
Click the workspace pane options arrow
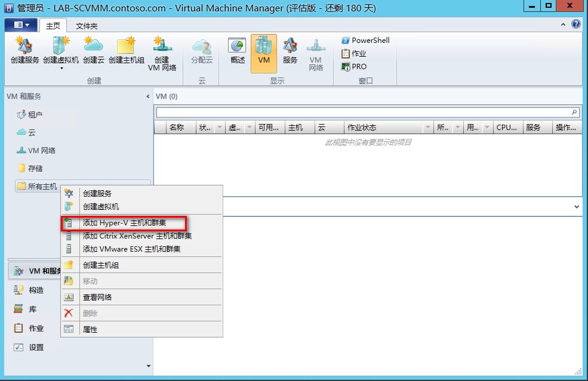pos(149,366)
